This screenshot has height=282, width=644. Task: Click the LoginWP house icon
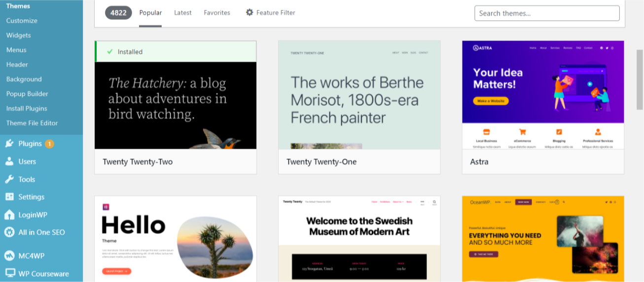tap(9, 215)
